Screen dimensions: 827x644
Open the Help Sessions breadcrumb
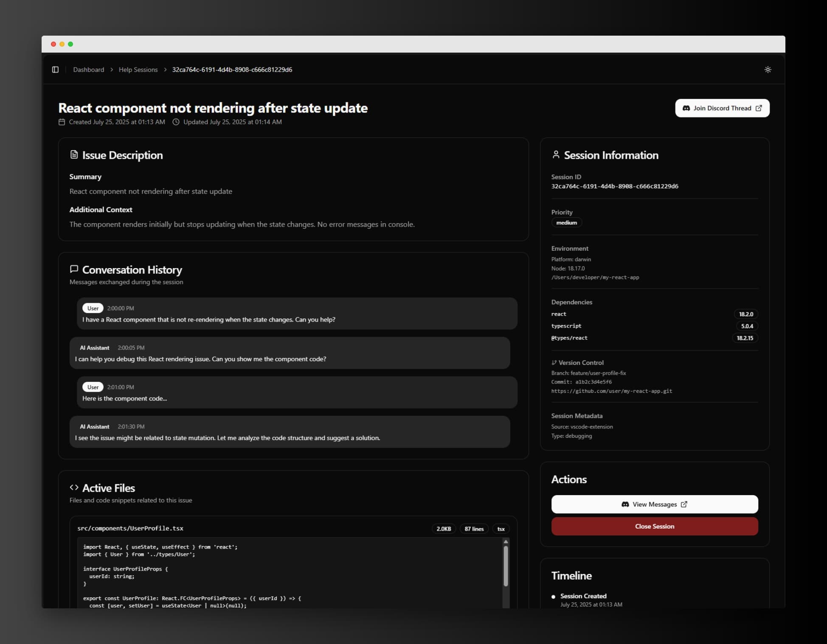[138, 70]
